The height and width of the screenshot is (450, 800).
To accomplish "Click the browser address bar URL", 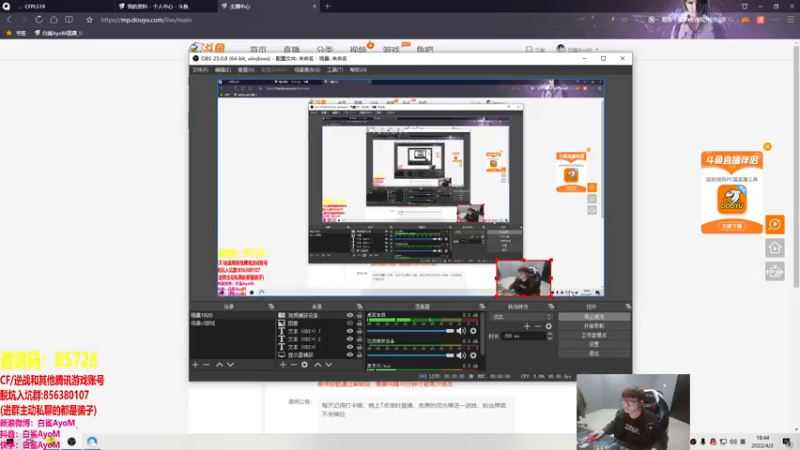I will (146, 20).
